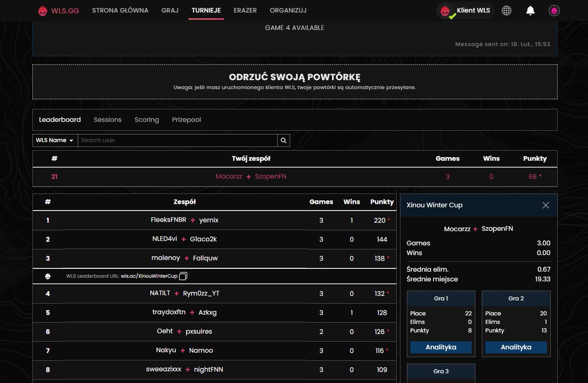Select player sweeazixxx
Image resolution: width=588 pixels, height=383 pixels.
coord(164,370)
